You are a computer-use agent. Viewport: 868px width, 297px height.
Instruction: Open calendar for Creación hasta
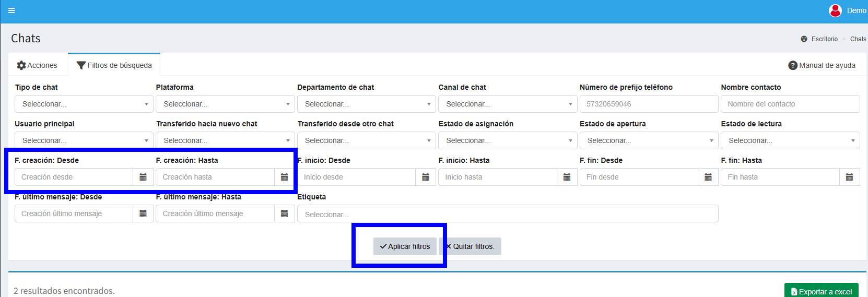coord(284,177)
